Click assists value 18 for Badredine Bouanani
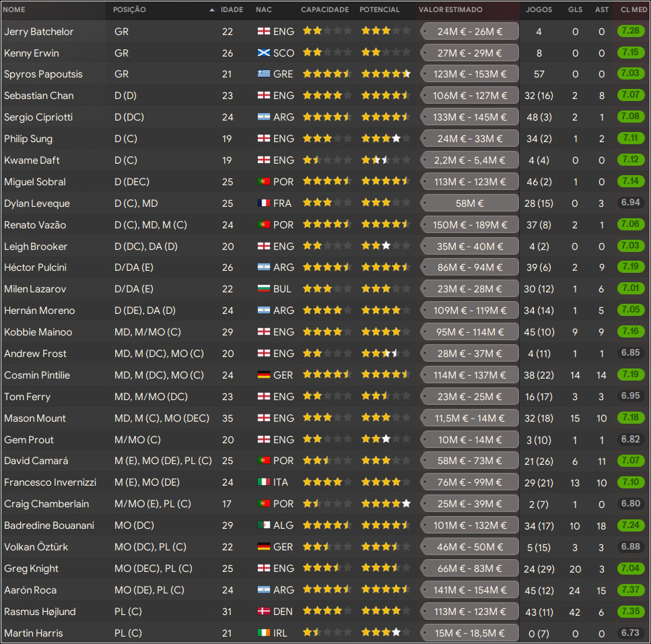This screenshot has width=651, height=644. 602,526
